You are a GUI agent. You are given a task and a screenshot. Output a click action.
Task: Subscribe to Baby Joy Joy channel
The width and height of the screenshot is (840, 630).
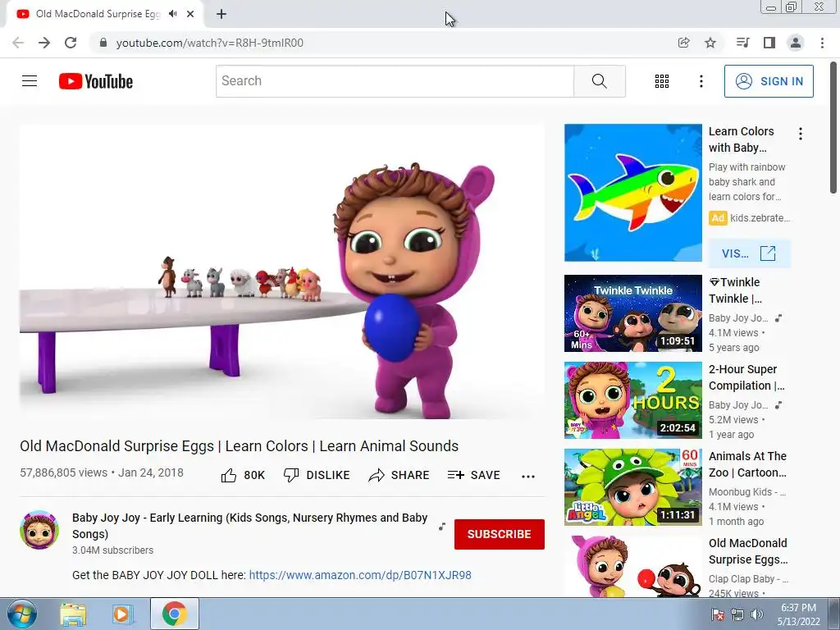[x=500, y=534]
